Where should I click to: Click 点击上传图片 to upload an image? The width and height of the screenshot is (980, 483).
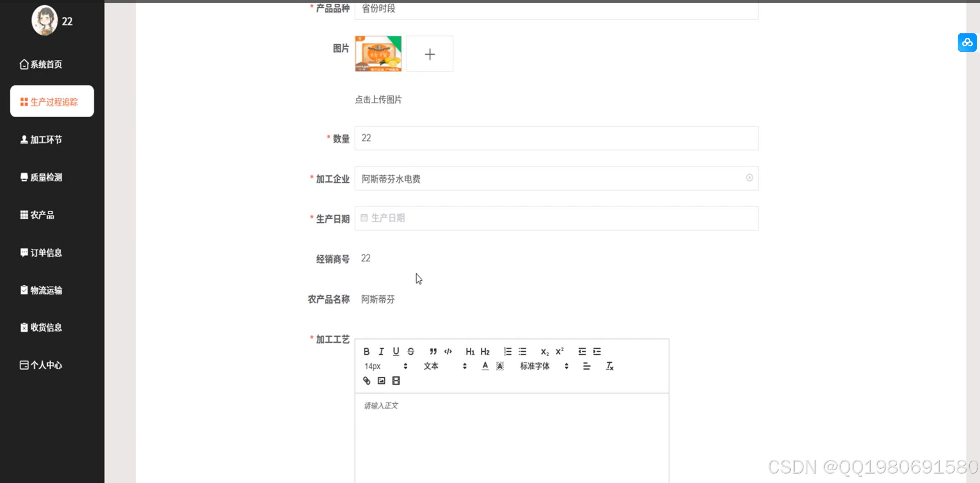click(379, 100)
